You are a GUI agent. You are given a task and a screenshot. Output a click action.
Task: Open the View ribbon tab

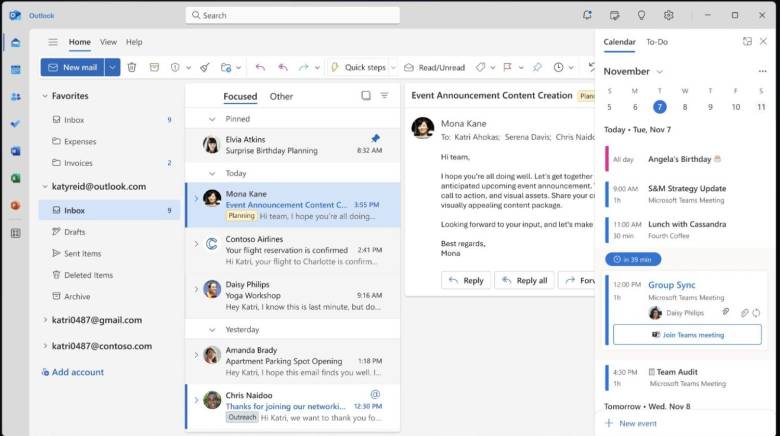pos(108,42)
